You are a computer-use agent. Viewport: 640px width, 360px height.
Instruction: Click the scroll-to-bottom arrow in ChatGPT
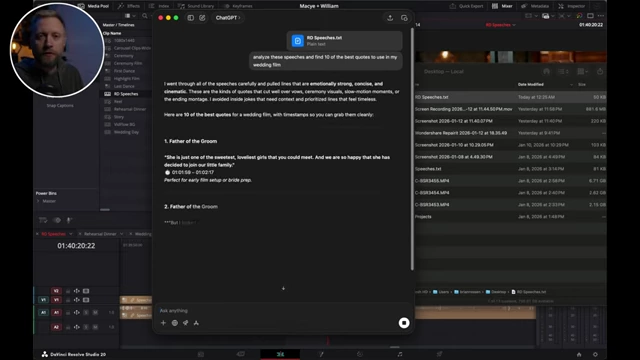[x=283, y=289]
